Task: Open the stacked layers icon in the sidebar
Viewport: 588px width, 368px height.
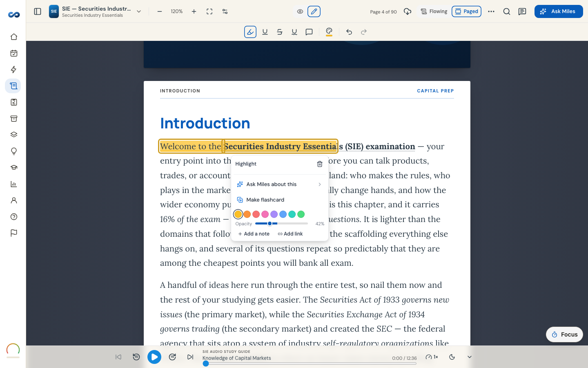Action: pyautogui.click(x=13, y=135)
